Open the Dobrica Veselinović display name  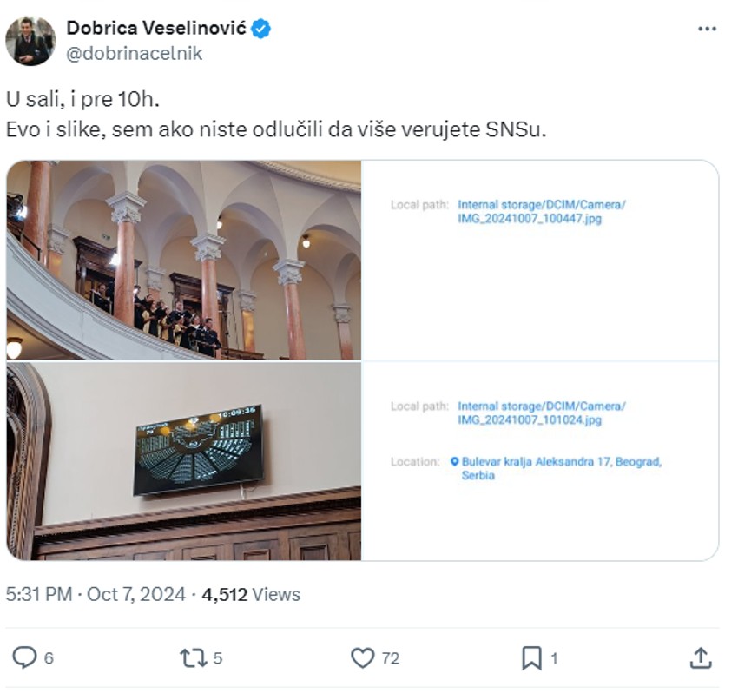(156, 29)
